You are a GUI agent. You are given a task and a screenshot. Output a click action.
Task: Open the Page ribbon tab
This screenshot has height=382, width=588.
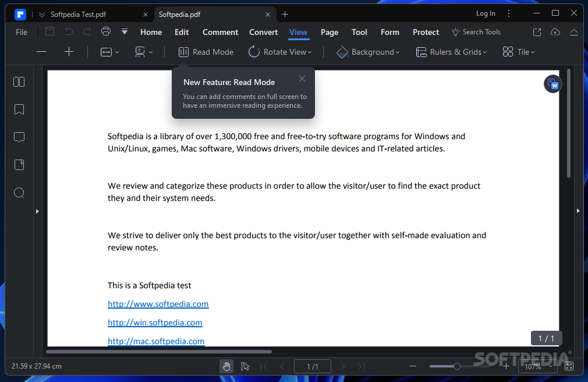[x=330, y=33]
